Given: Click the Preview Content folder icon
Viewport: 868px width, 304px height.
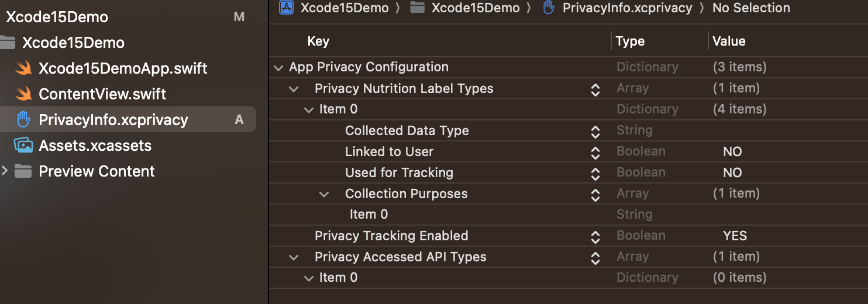Looking at the screenshot, I should [x=23, y=171].
